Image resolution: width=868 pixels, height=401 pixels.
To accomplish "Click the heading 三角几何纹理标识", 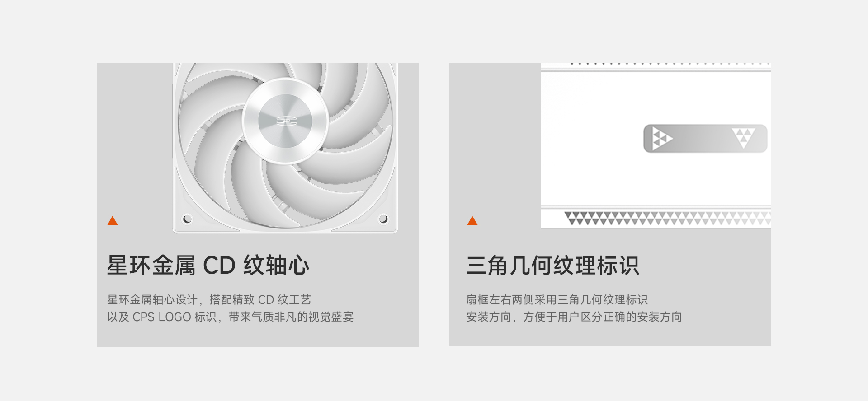I will click(x=552, y=265).
